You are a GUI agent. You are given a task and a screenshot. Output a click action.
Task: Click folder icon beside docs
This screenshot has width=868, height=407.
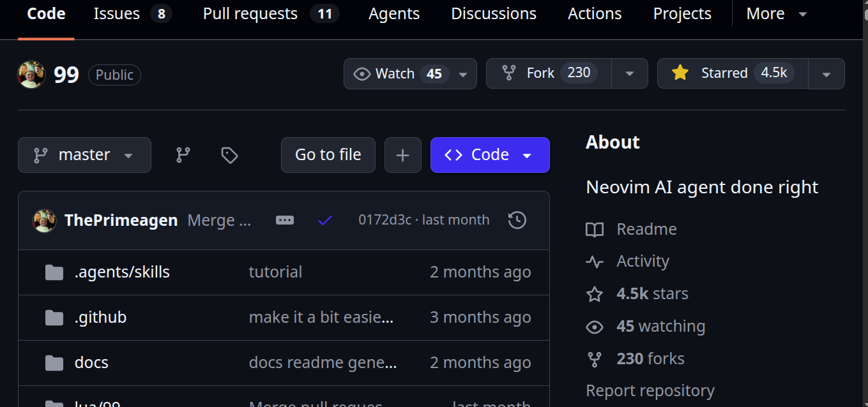pyautogui.click(x=54, y=363)
